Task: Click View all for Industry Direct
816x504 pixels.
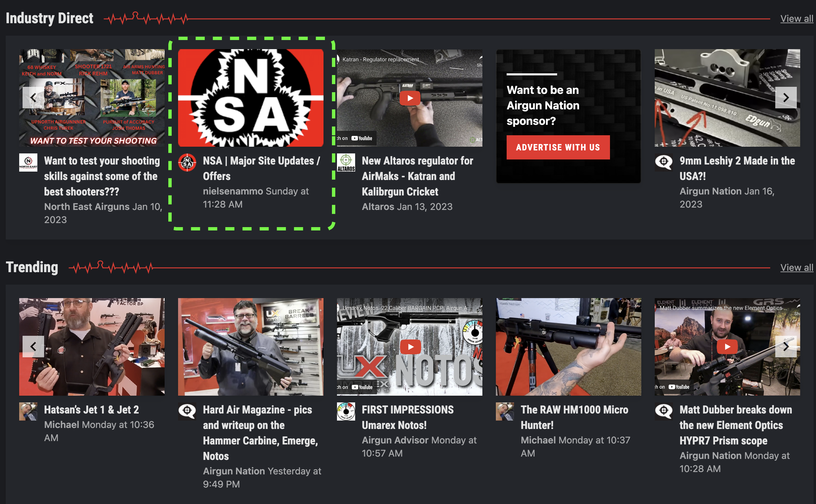Action: (x=797, y=19)
